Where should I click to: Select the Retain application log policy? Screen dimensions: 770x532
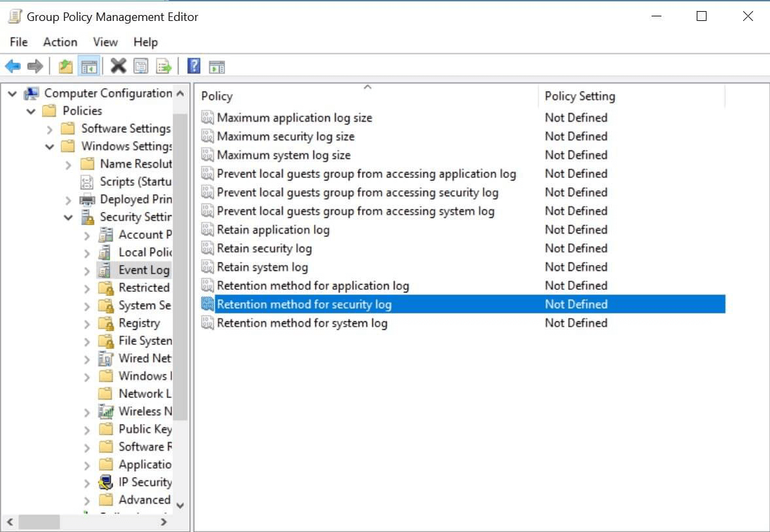click(273, 230)
